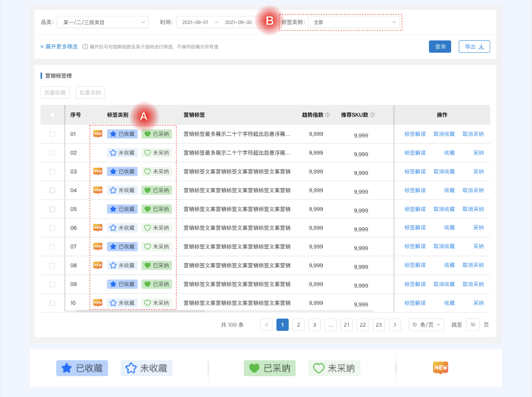
Task: Click truncated 营销标签 text in row 02
Action: (x=237, y=153)
